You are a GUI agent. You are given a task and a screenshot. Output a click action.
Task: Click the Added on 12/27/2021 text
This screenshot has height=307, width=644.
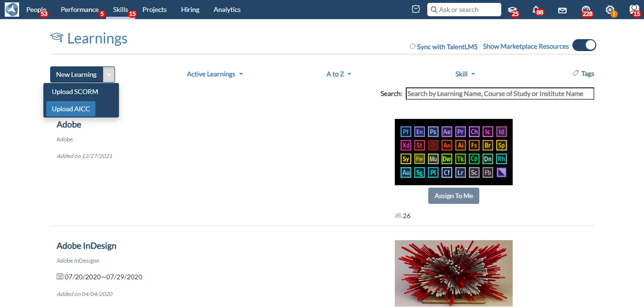(x=84, y=156)
